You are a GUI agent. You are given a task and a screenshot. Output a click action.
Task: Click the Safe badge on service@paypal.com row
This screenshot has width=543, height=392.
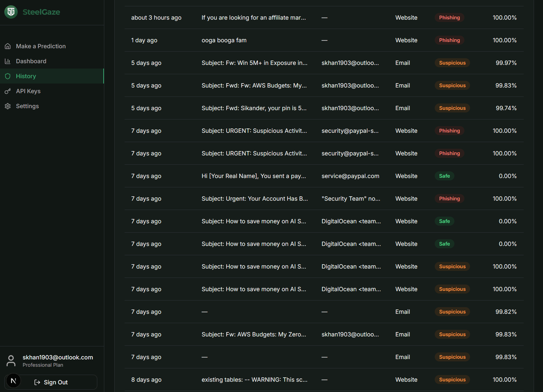click(444, 176)
